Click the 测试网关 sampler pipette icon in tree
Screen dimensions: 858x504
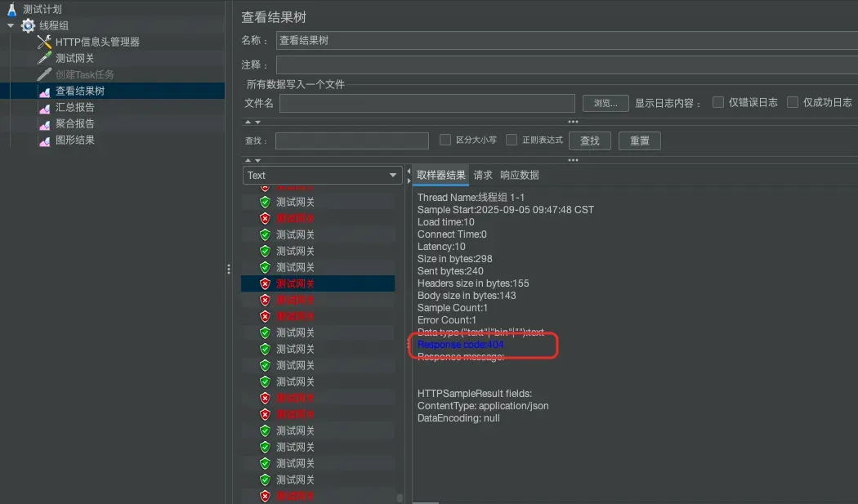(x=44, y=58)
